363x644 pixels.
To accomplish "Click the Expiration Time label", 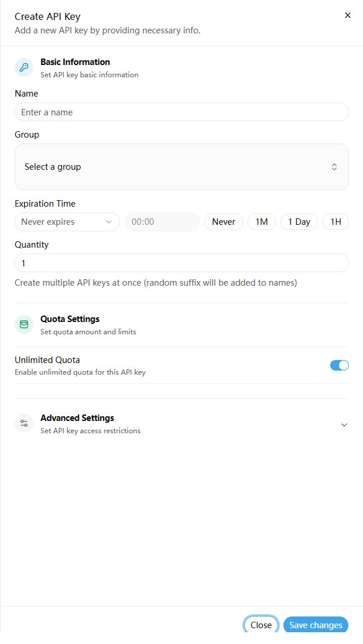I will point(45,204).
